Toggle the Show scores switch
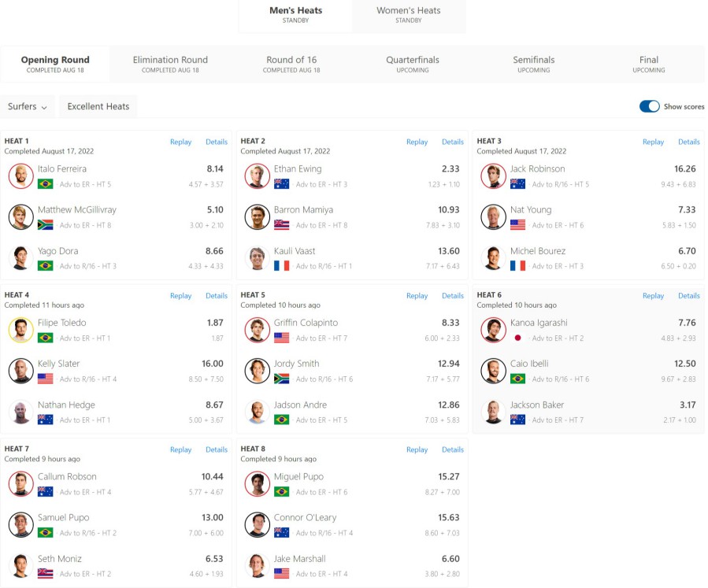708x588 pixels. coord(649,106)
